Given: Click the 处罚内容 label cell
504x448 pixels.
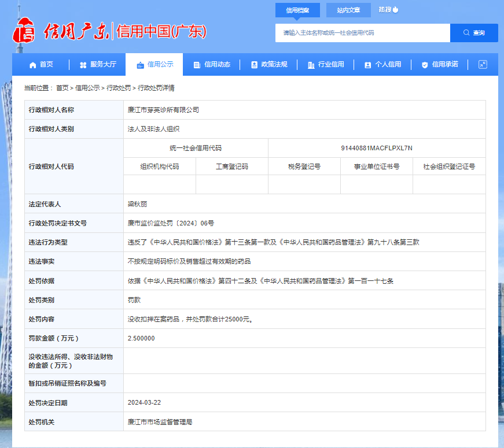Looking at the screenshot, I should click(74, 319).
